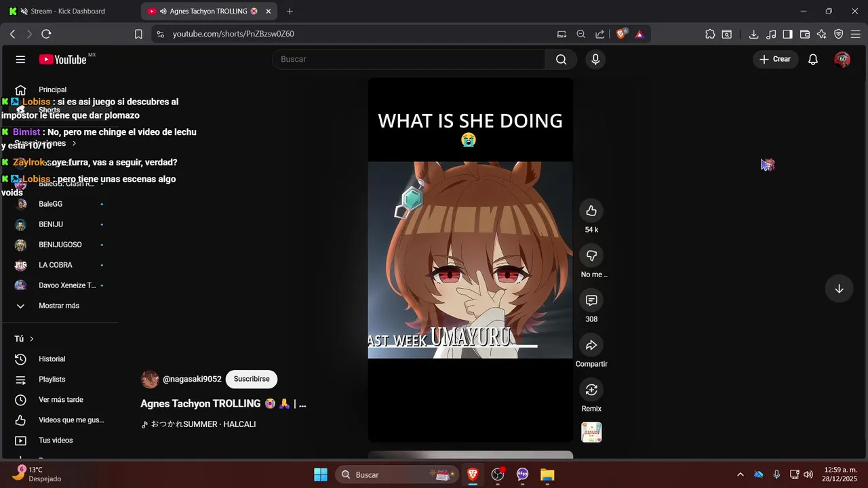Viewport: 868px width, 488px height.
Task: Open BENIJUGOSO subscription channel
Action: point(59,245)
